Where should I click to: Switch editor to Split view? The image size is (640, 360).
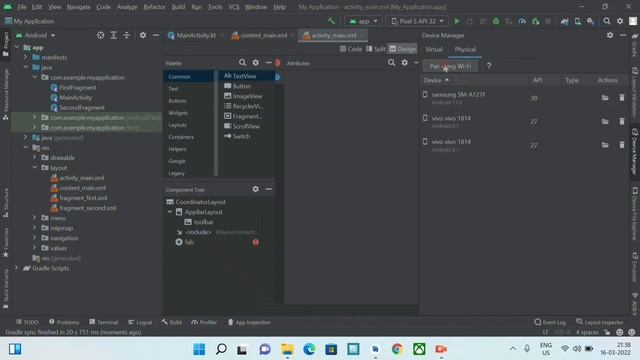[376, 49]
